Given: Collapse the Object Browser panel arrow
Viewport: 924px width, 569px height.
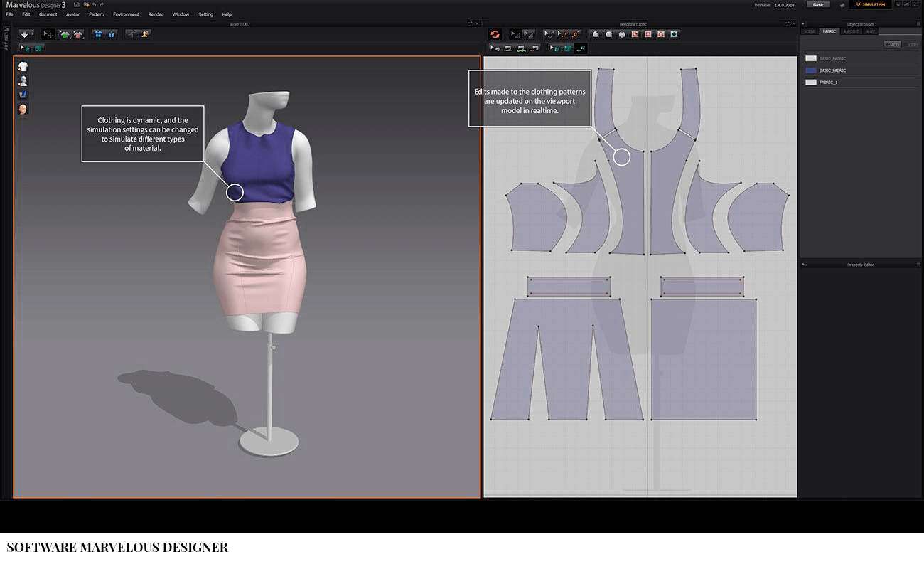Looking at the screenshot, I should point(803,24).
